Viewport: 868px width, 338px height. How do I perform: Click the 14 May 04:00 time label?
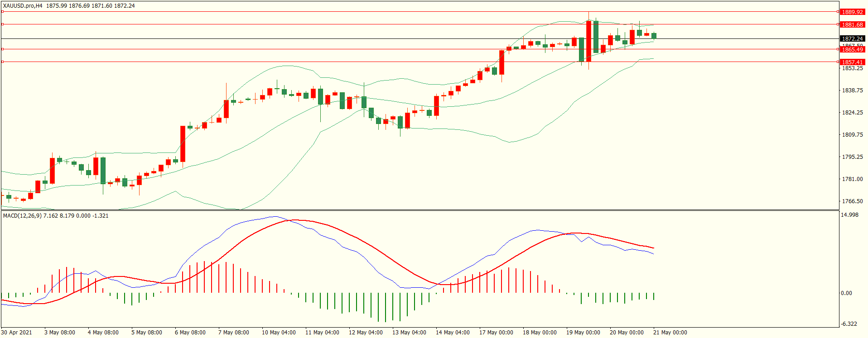click(x=453, y=333)
